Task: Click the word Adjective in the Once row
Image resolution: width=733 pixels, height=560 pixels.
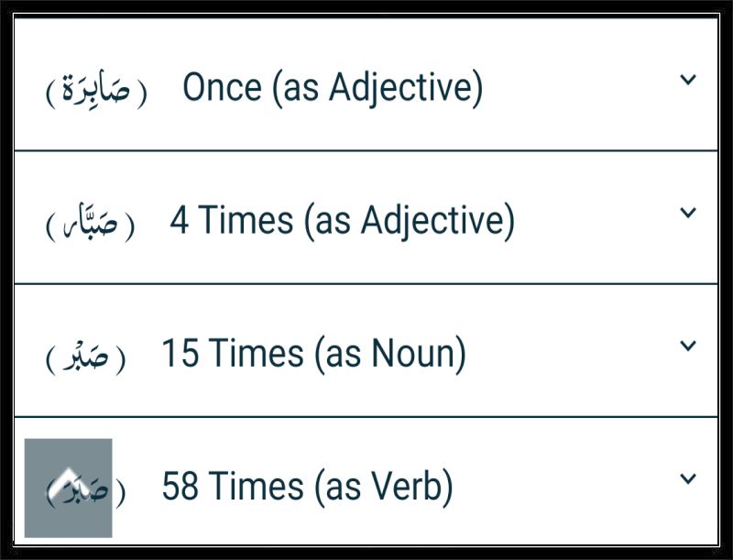Action: coord(400,88)
